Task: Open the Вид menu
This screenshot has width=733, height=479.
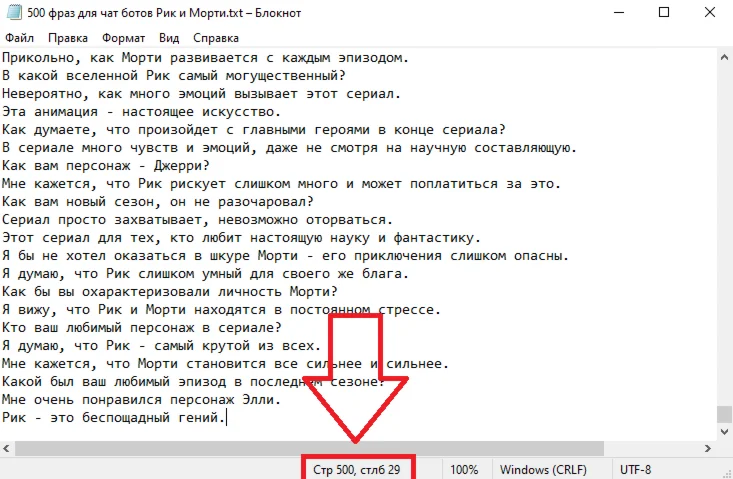Action: point(169,38)
